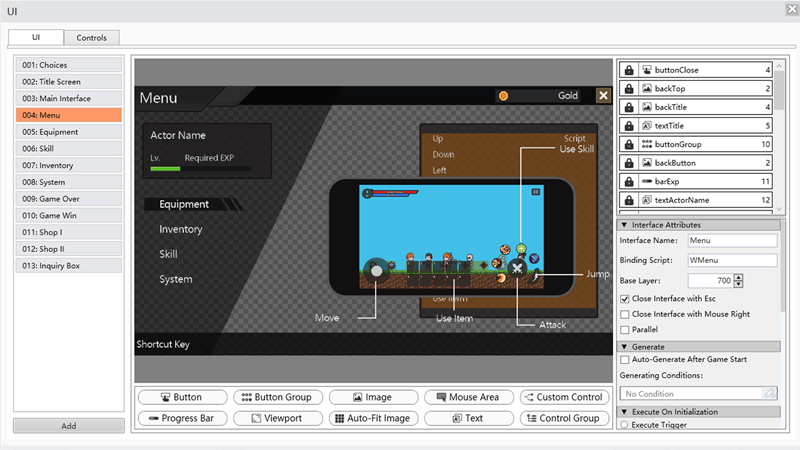This screenshot has height=450, width=800.
Task: Select 007: Inventory in the interface list
Action: coord(69,165)
